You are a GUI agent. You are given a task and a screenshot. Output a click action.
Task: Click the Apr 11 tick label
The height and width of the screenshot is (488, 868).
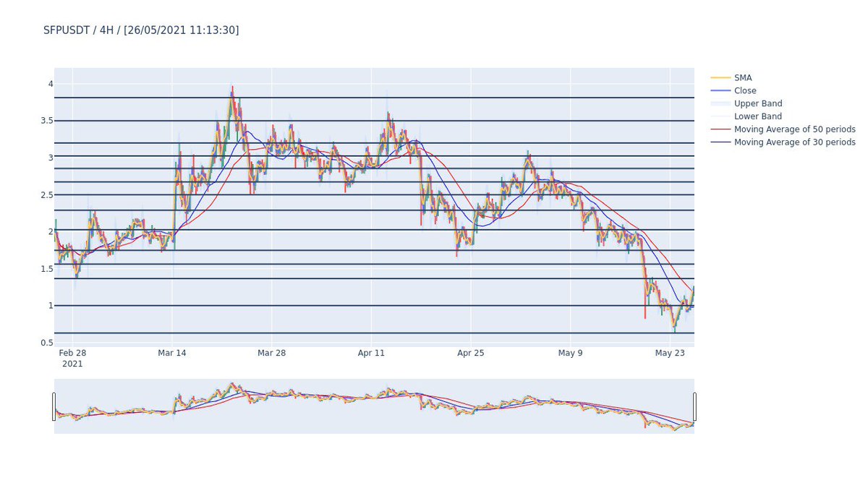tap(371, 354)
